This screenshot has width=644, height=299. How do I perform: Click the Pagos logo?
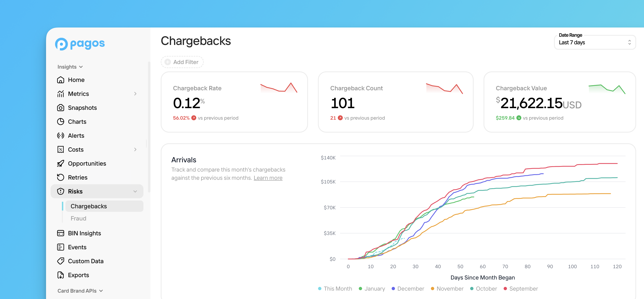click(x=80, y=44)
